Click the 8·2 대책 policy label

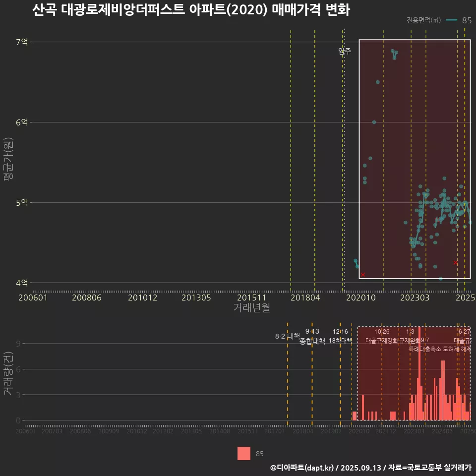(287, 336)
